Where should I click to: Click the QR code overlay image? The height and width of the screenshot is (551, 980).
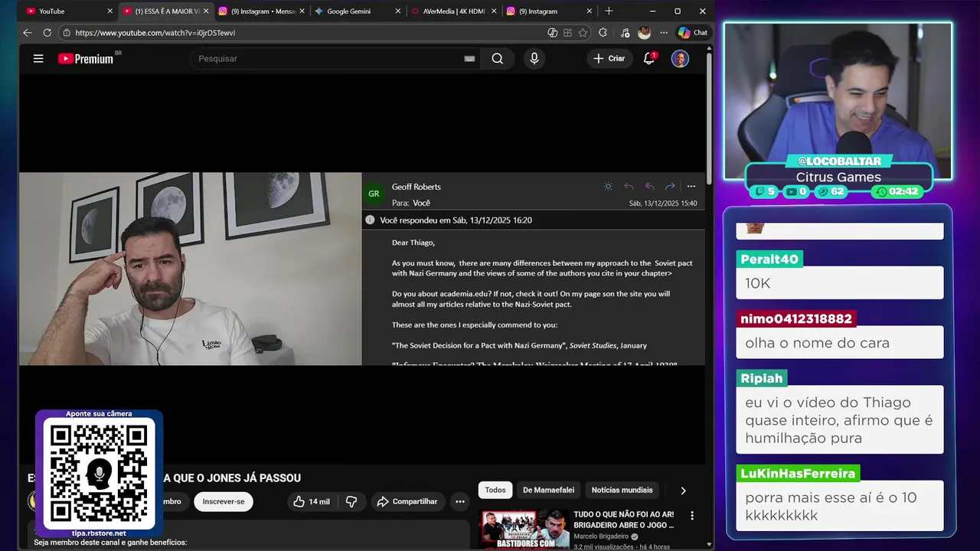(x=99, y=474)
